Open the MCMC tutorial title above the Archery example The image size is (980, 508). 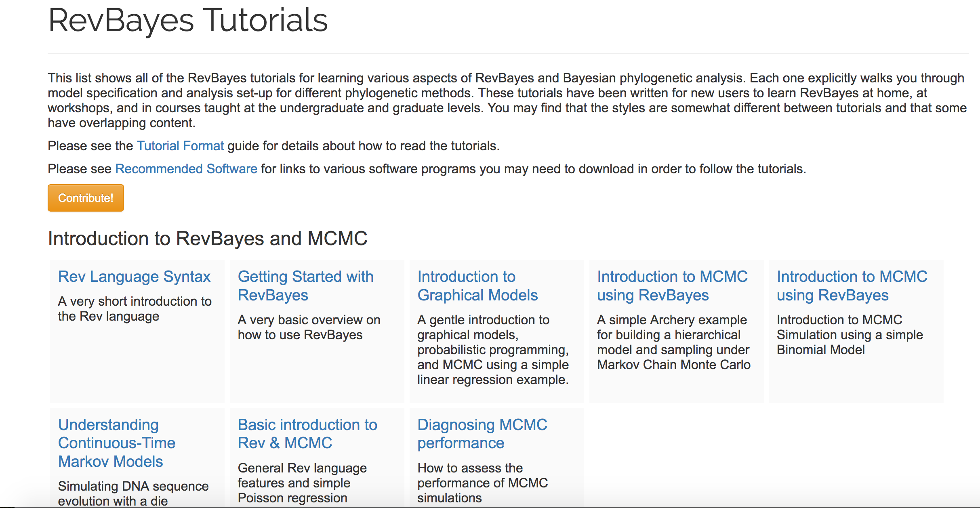[672, 286]
